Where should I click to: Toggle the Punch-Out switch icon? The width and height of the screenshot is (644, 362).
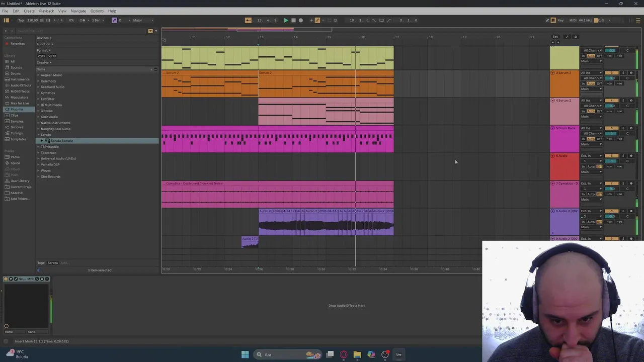pos(388,20)
